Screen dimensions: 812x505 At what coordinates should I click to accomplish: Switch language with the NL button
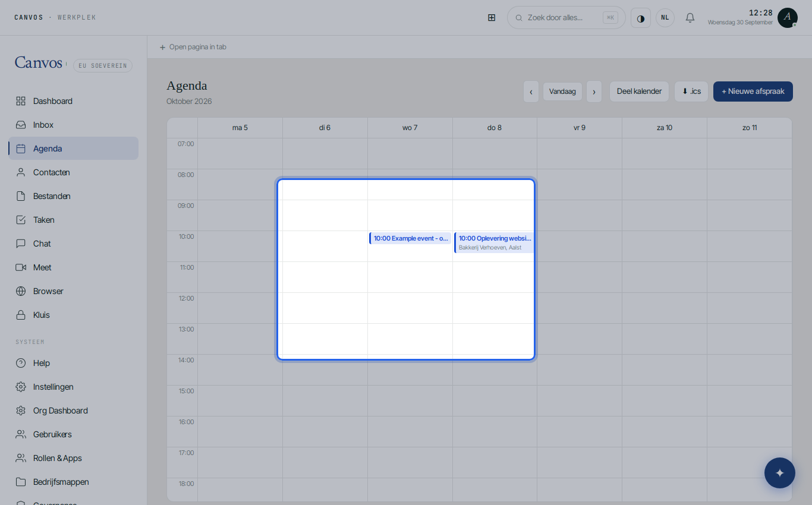[x=665, y=18]
